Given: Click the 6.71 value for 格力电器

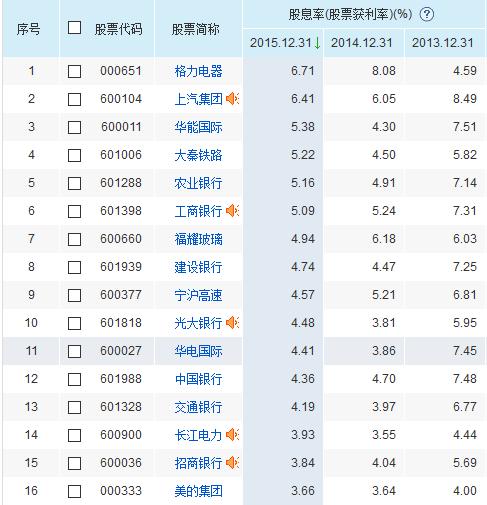Looking at the screenshot, I should [x=303, y=71].
